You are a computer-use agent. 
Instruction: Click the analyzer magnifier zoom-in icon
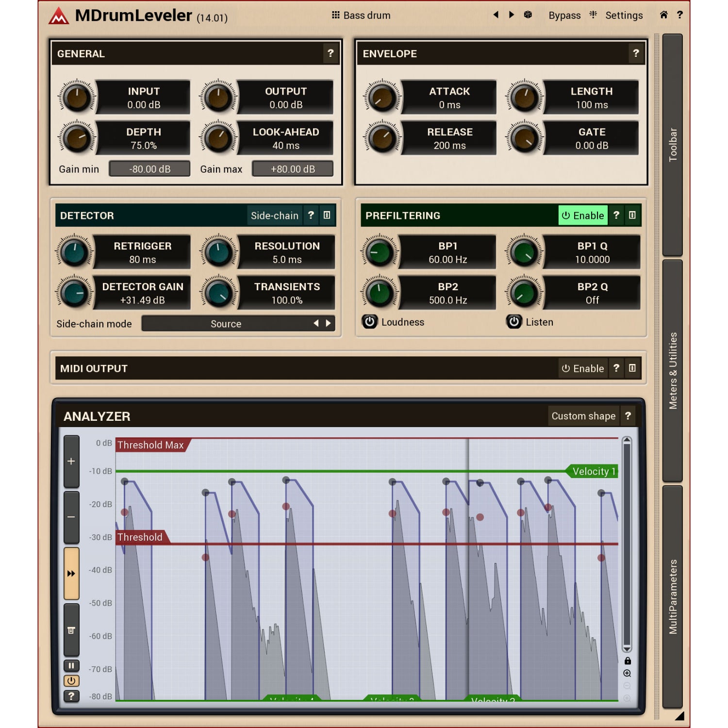click(x=627, y=673)
